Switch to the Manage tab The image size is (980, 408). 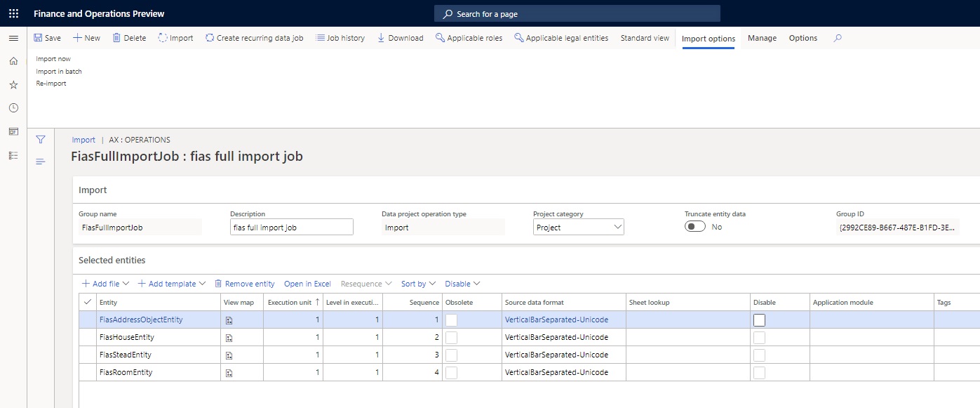[762, 38]
